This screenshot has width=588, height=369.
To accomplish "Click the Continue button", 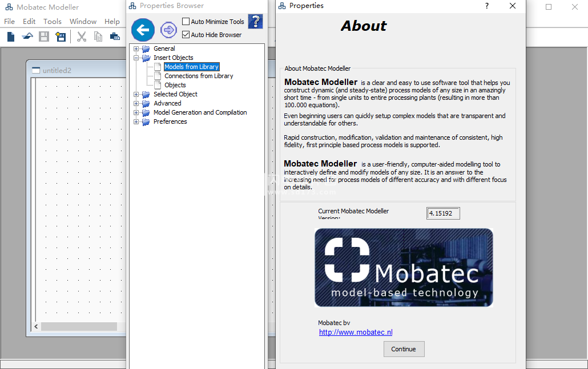I will [404, 349].
